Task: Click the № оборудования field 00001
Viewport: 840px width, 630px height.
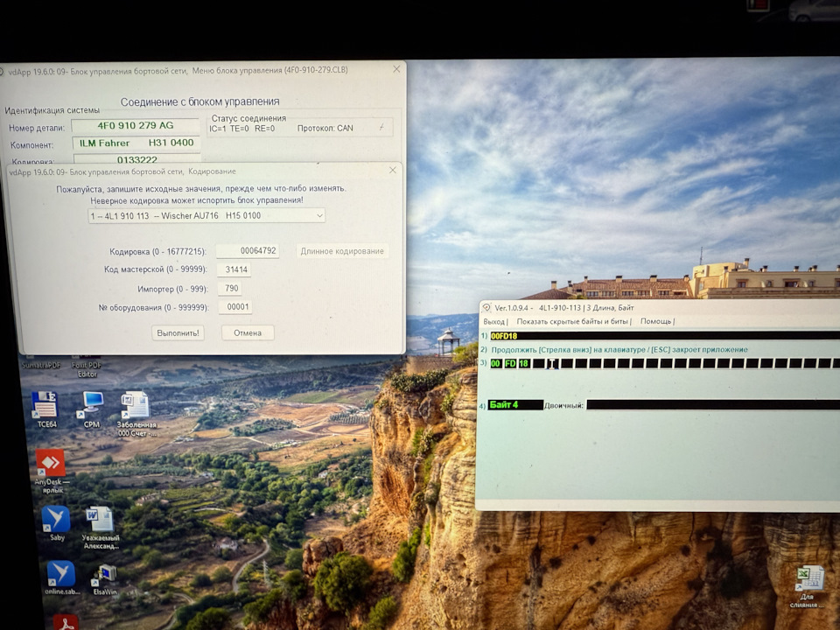Action: (x=235, y=307)
